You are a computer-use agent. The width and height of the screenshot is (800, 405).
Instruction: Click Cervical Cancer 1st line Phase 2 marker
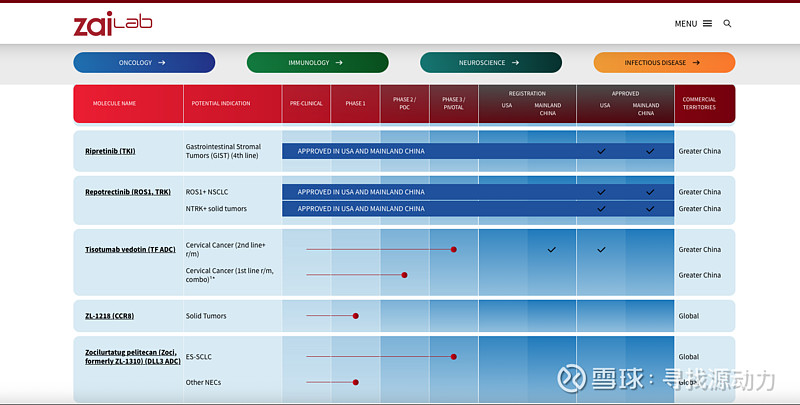pos(404,275)
